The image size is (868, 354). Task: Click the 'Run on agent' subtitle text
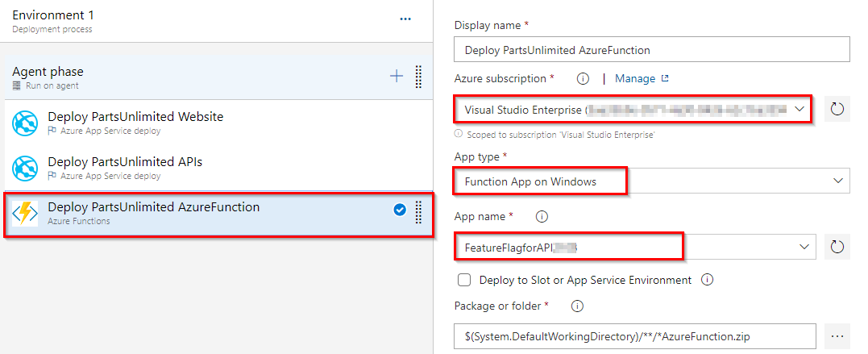(x=52, y=85)
